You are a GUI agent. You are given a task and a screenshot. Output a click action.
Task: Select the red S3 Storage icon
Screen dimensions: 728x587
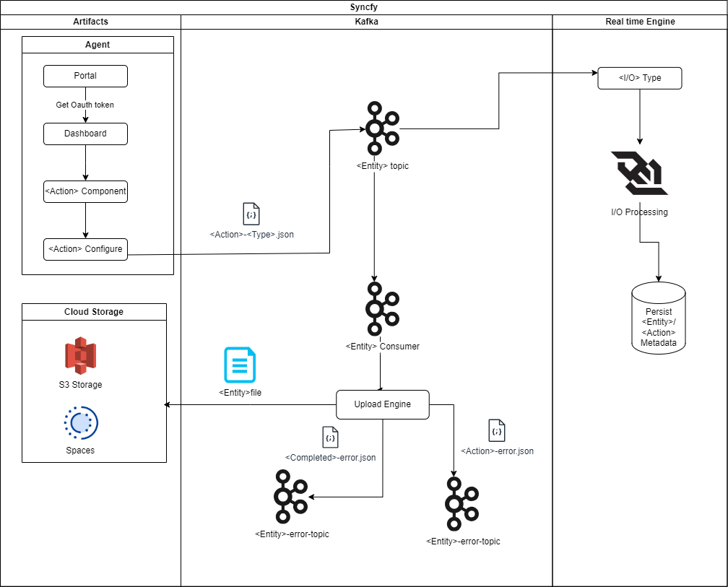pos(80,355)
